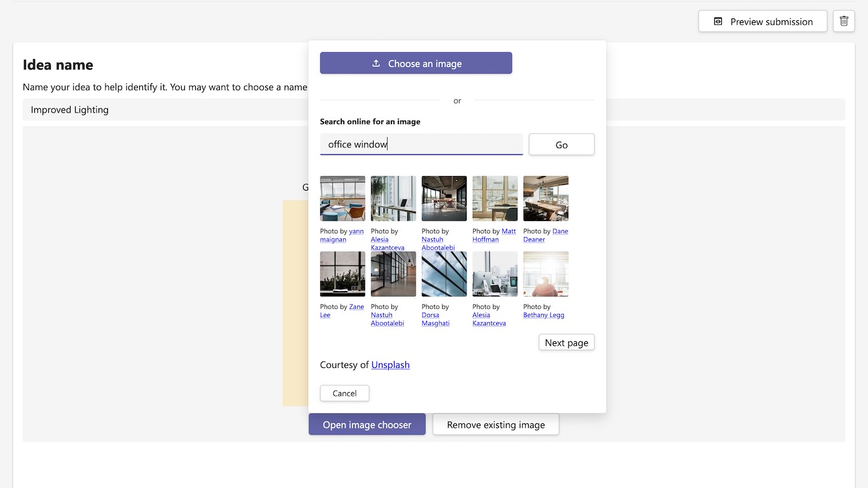Open the Unsplash link
Viewport: 868px width, 488px height.
click(390, 365)
